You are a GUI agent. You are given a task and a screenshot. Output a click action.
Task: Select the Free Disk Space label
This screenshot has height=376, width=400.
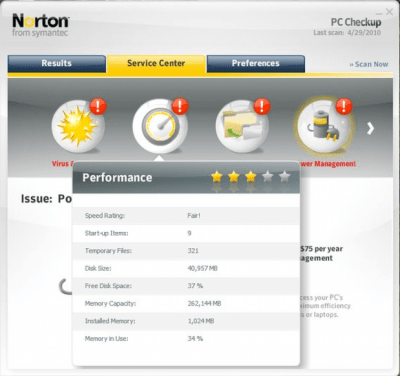coord(108,286)
